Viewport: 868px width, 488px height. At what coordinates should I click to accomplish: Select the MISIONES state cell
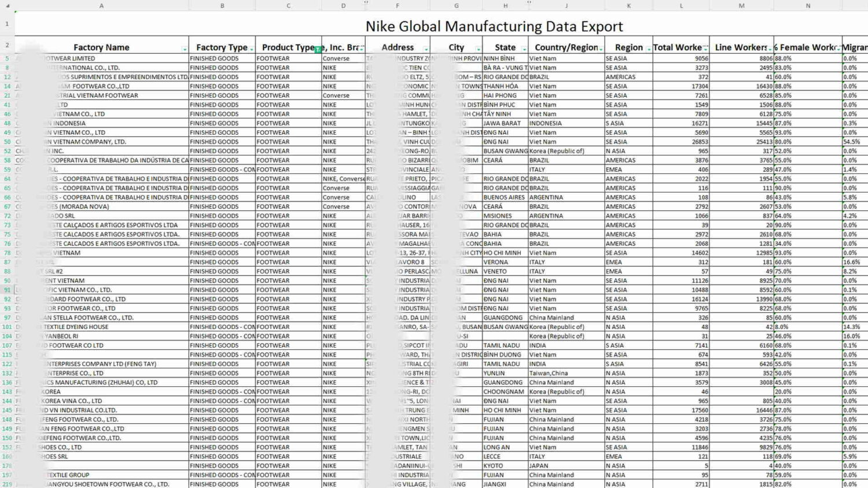[505, 216]
